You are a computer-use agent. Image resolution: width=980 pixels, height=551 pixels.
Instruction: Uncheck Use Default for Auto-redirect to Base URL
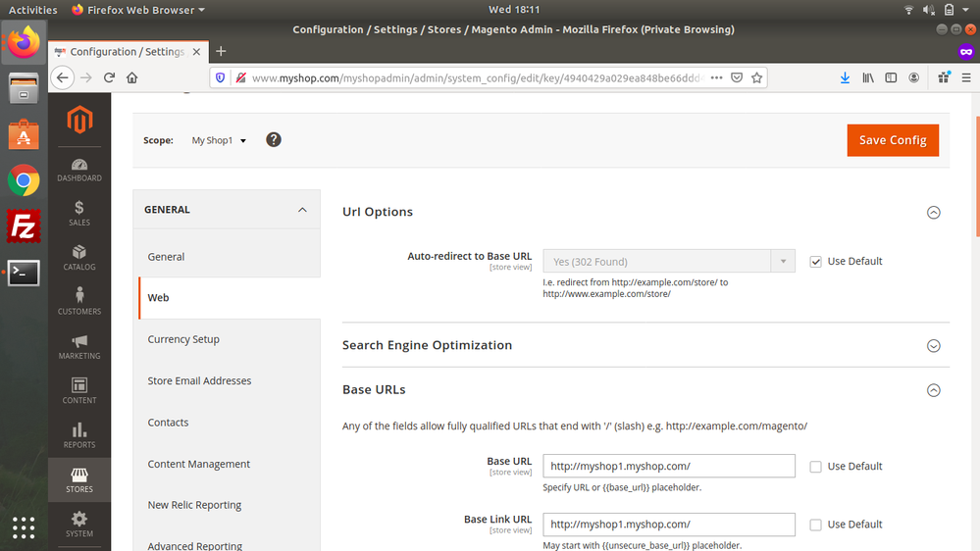(x=815, y=262)
